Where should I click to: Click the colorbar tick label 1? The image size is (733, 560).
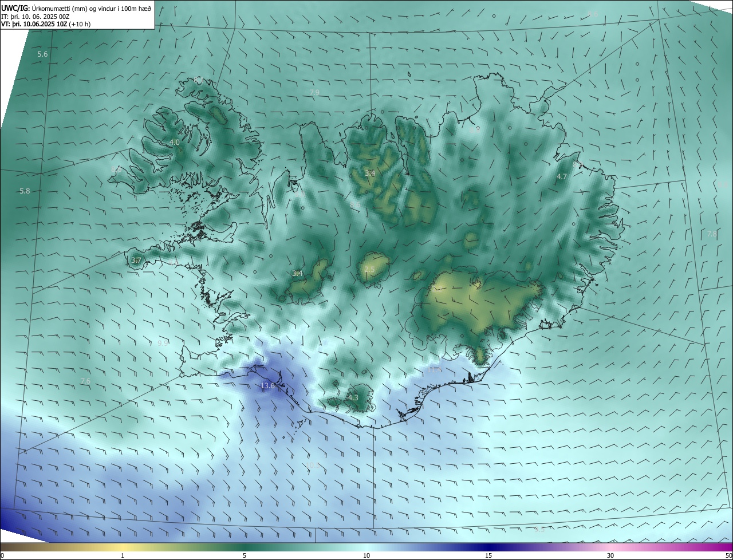[123, 555]
